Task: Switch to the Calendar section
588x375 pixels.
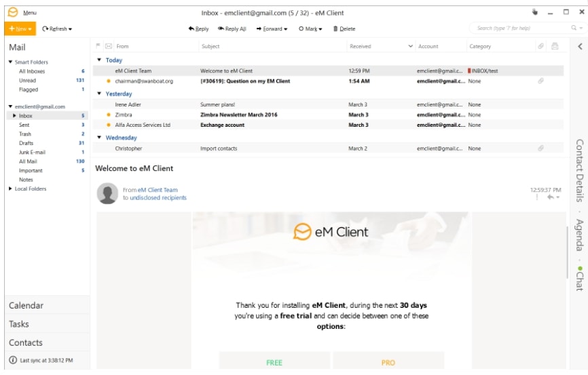Action: (48, 305)
